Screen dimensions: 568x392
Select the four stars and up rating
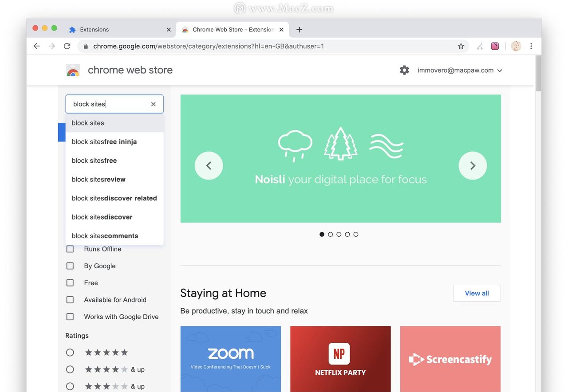70,369
